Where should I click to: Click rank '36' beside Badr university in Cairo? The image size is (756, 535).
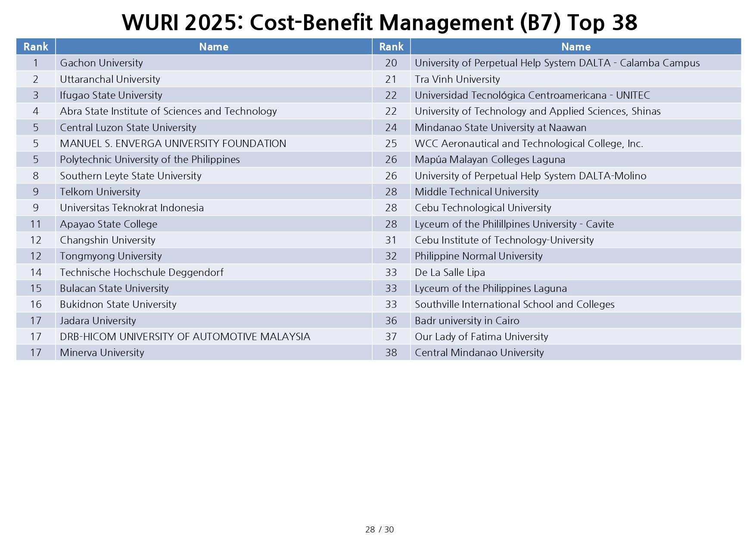391,321
